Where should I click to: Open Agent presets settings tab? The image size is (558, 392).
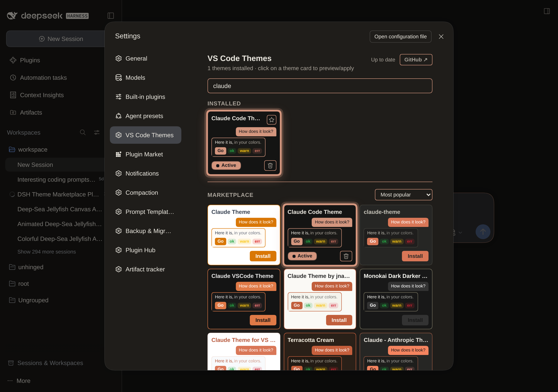pos(145,116)
